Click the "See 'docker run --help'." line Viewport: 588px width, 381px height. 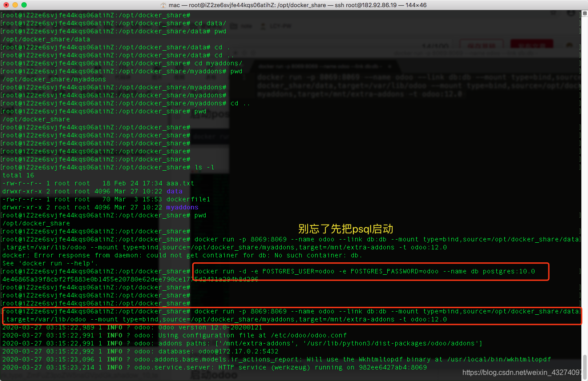tap(50, 263)
